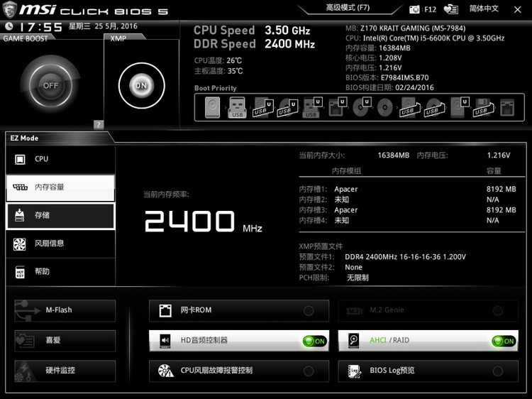
Task: Click the large 2400 MHz memory frequency value
Action: (x=204, y=222)
